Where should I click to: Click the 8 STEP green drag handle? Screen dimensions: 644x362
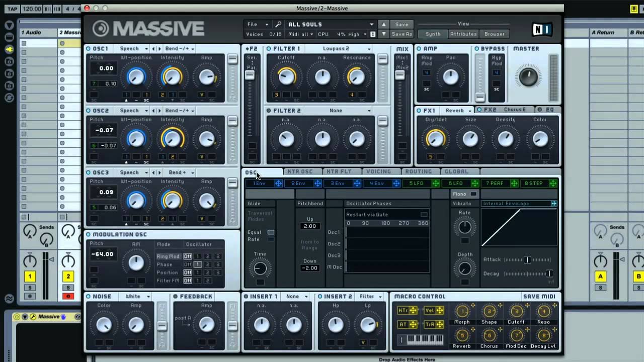[553, 184]
